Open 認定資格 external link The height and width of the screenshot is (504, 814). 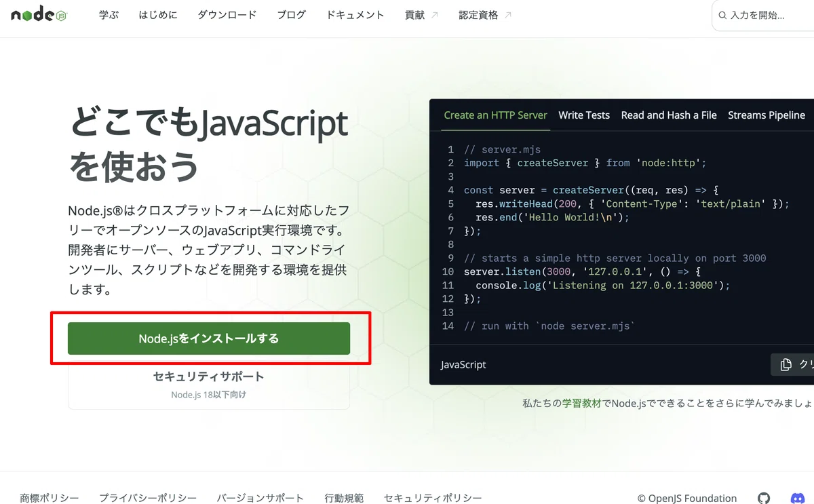[x=485, y=14]
